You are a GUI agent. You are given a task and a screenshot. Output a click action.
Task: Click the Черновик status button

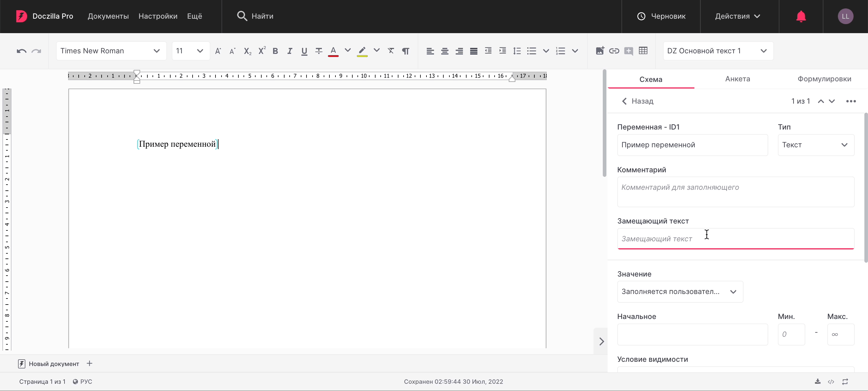661,16
